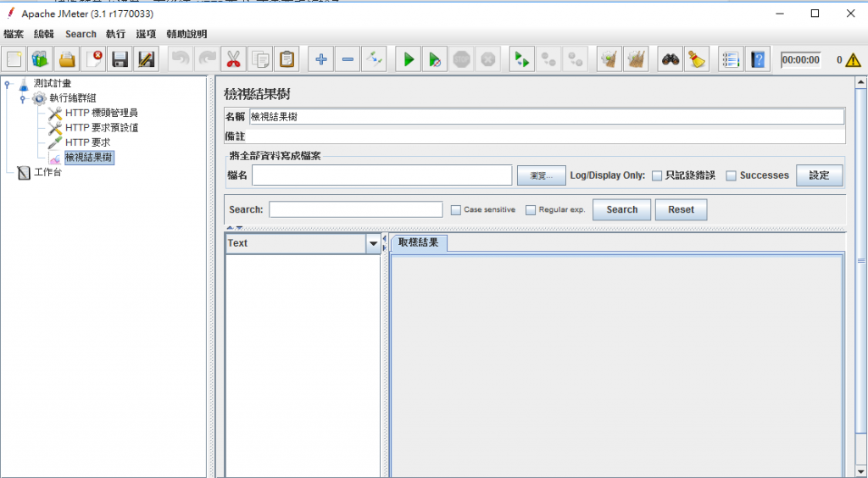Click the scrollbar up arrow
This screenshot has width=868, height=478.
pos(861,83)
